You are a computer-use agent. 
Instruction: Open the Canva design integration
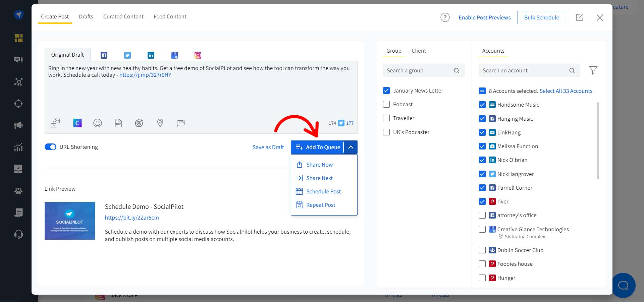tap(77, 123)
